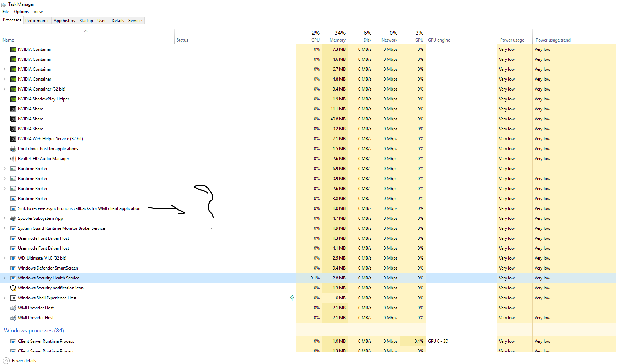Expand the NVIDIA Container (32 bit) process
The width and height of the screenshot is (631, 364).
(x=5, y=89)
